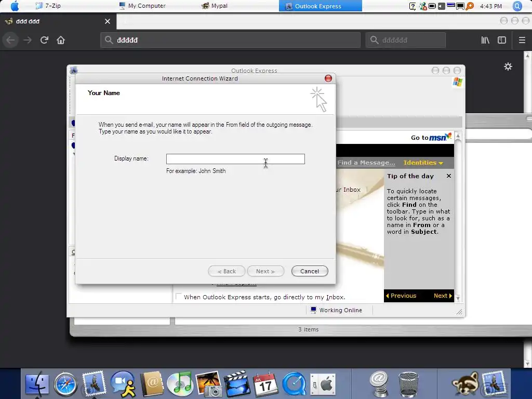Screen dimensions: 532x399
Task: Open the Go to msn link
Action: (431, 137)
